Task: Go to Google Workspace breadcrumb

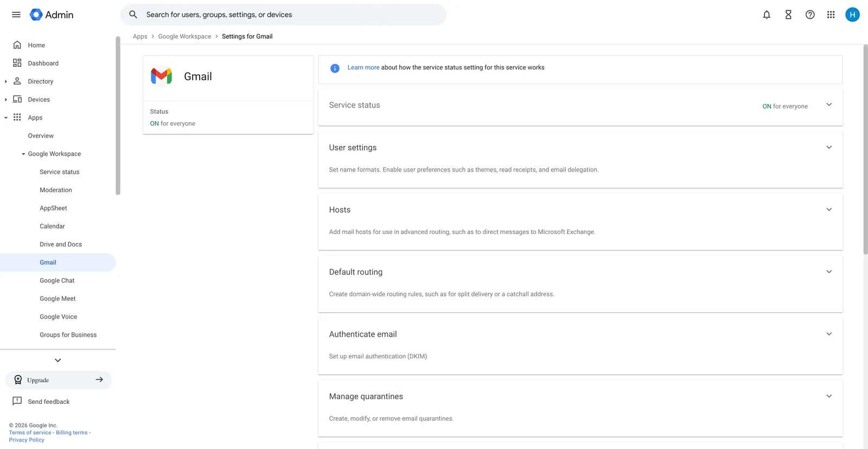Action: click(x=184, y=36)
